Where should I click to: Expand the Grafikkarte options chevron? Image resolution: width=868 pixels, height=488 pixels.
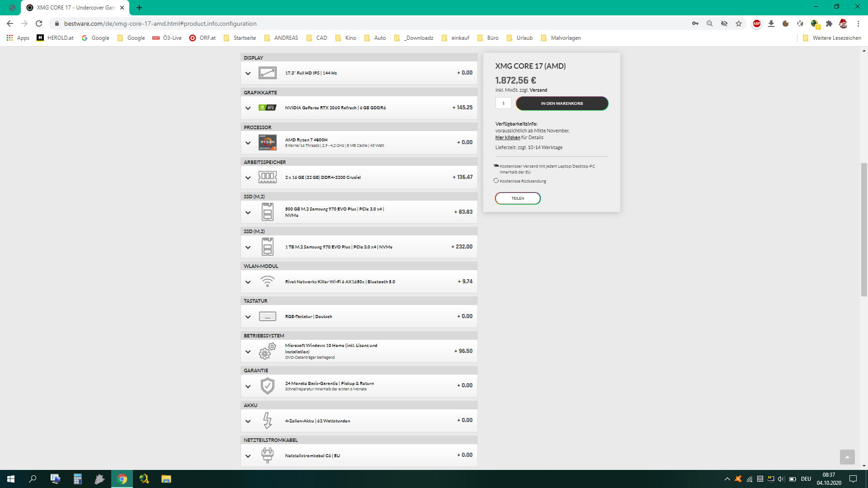248,108
